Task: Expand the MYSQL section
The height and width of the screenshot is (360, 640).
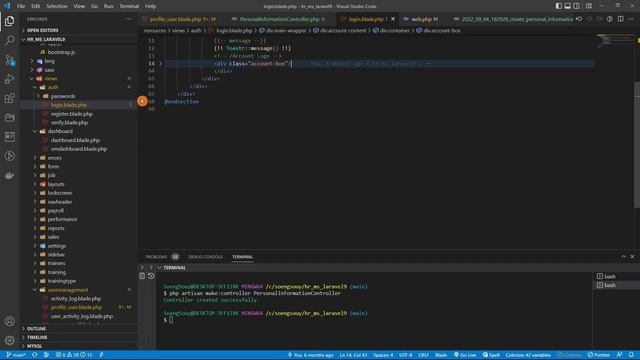Action: pyautogui.click(x=35, y=346)
